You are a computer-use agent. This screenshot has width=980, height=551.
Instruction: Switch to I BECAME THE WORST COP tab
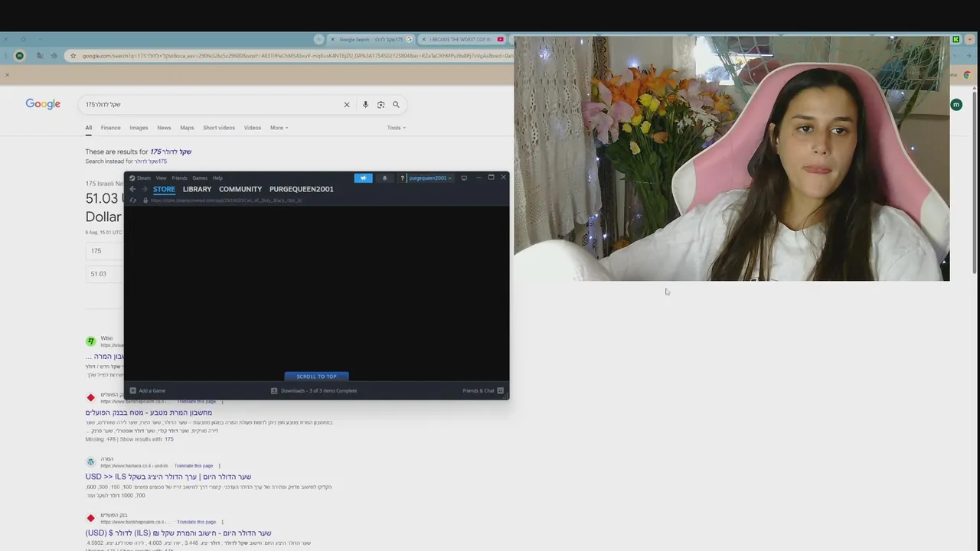(460, 40)
